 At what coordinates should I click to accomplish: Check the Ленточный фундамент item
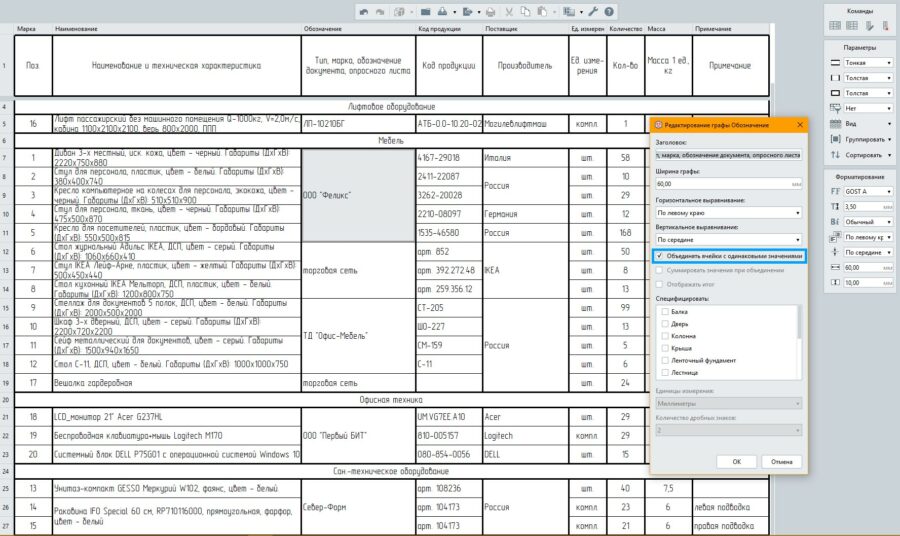665,360
